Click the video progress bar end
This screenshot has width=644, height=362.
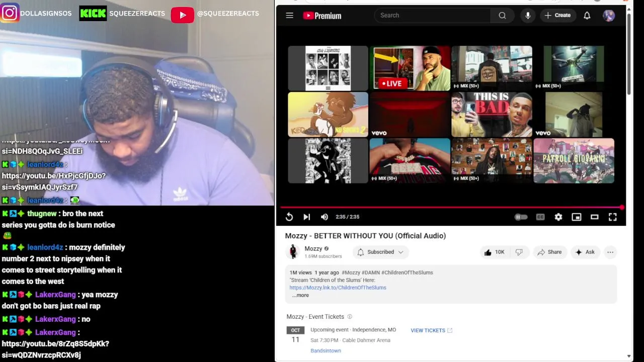(x=622, y=207)
